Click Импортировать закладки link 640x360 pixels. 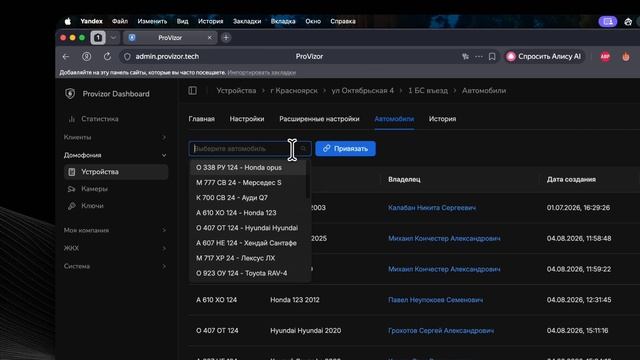point(262,73)
